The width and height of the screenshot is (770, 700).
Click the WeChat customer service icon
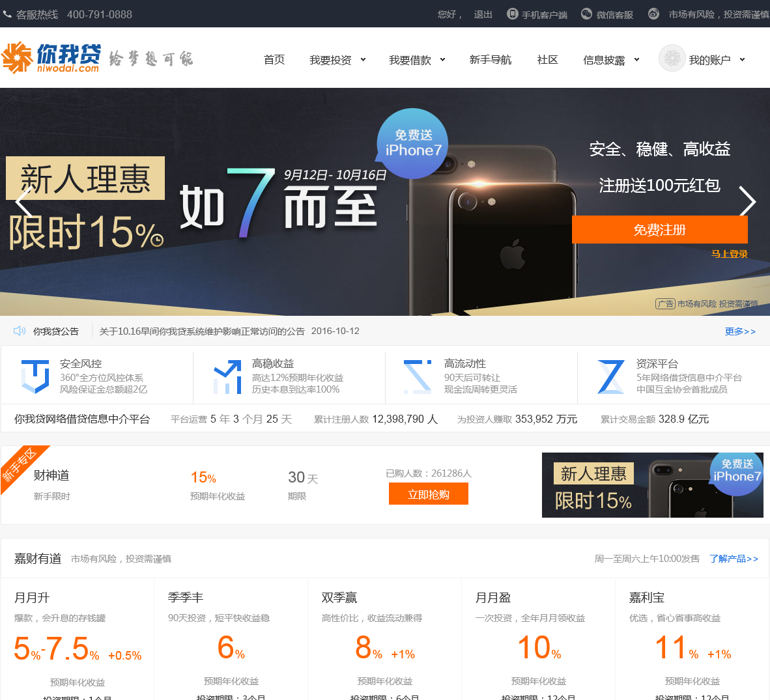click(x=586, y=14)
